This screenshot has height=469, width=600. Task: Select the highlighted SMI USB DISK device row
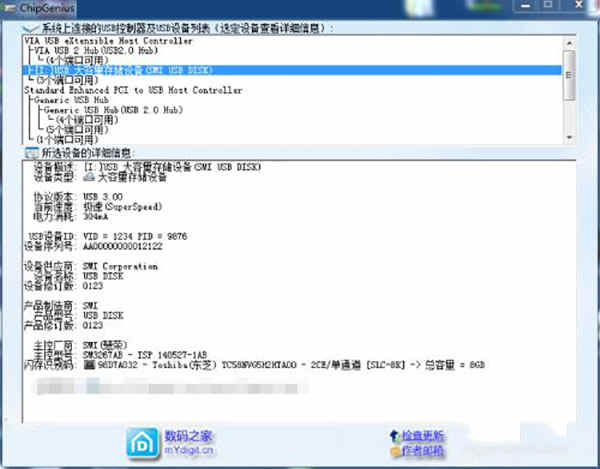(x=292, y=70)
